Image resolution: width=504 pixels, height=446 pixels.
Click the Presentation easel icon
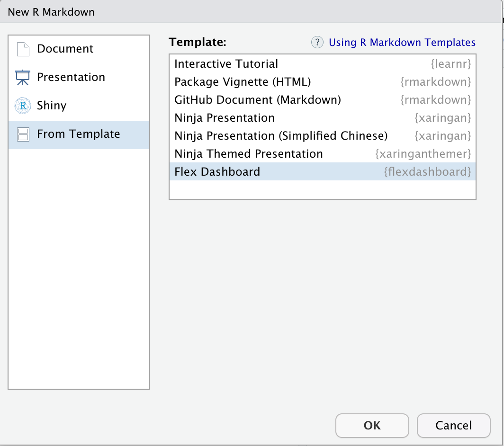(23, 77)
